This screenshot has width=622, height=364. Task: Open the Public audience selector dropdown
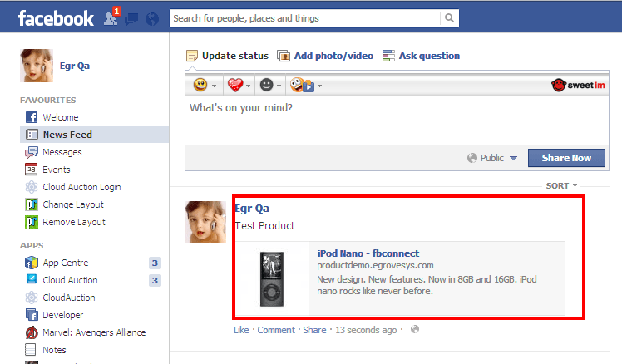click(492, 158)
